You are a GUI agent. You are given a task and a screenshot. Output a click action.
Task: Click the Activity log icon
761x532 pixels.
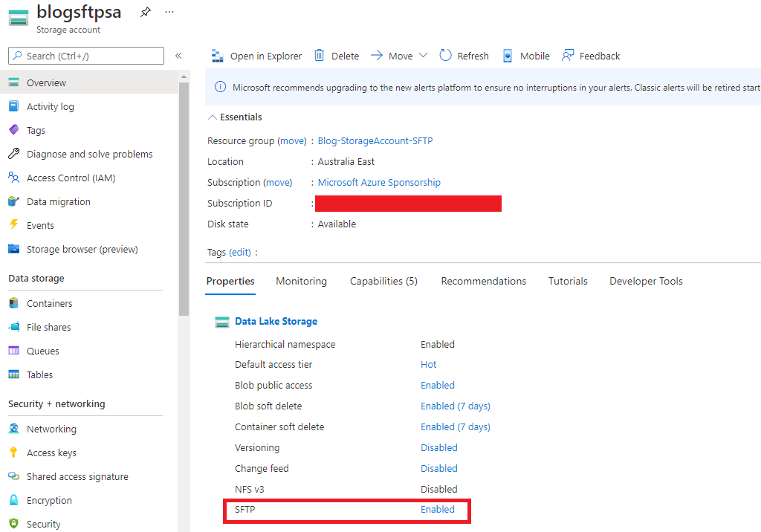pyautogui.click(x=13, y=106)
